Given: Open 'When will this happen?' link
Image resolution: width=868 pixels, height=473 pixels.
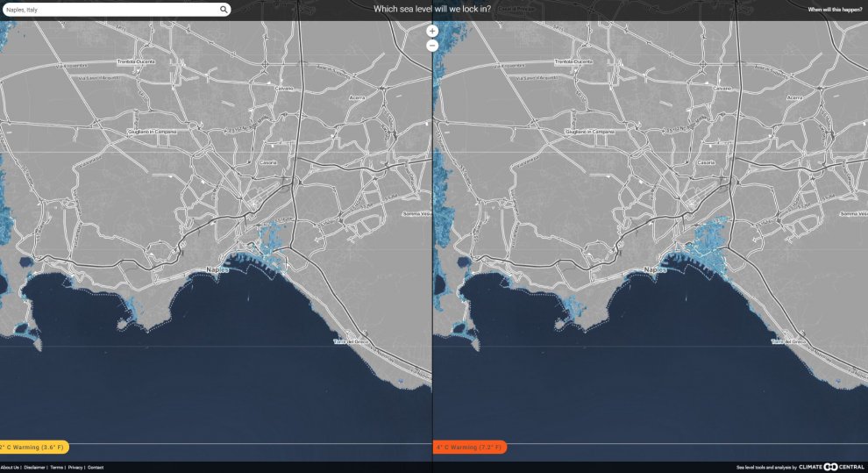Looking at the screenshot, I should 835,10.
